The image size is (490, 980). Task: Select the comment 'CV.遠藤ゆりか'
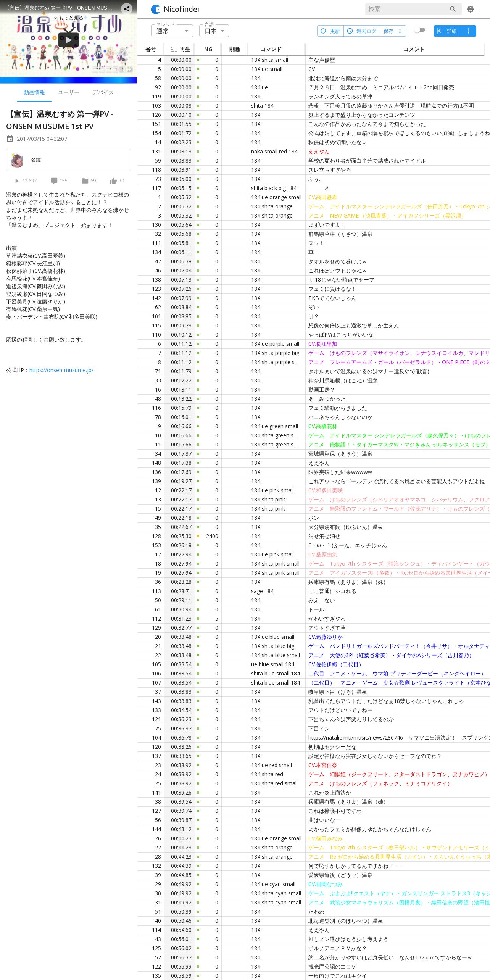coord(325,637)
